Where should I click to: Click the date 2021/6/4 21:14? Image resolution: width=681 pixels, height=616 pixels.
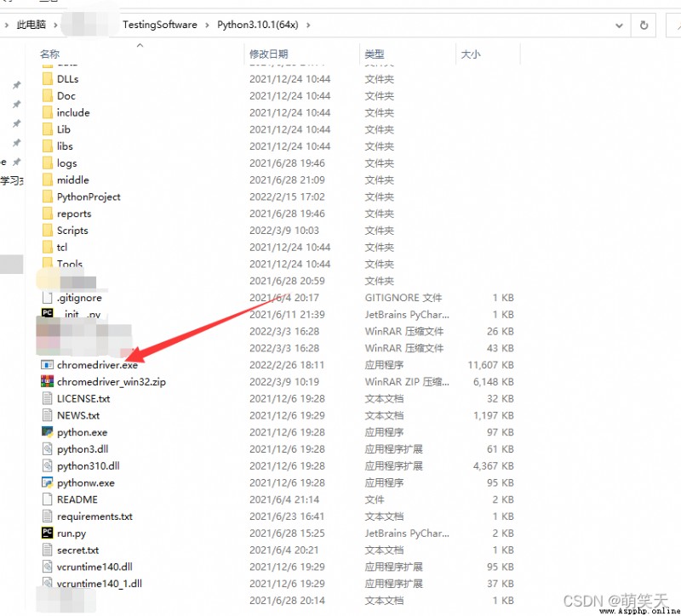coord(284,499)
